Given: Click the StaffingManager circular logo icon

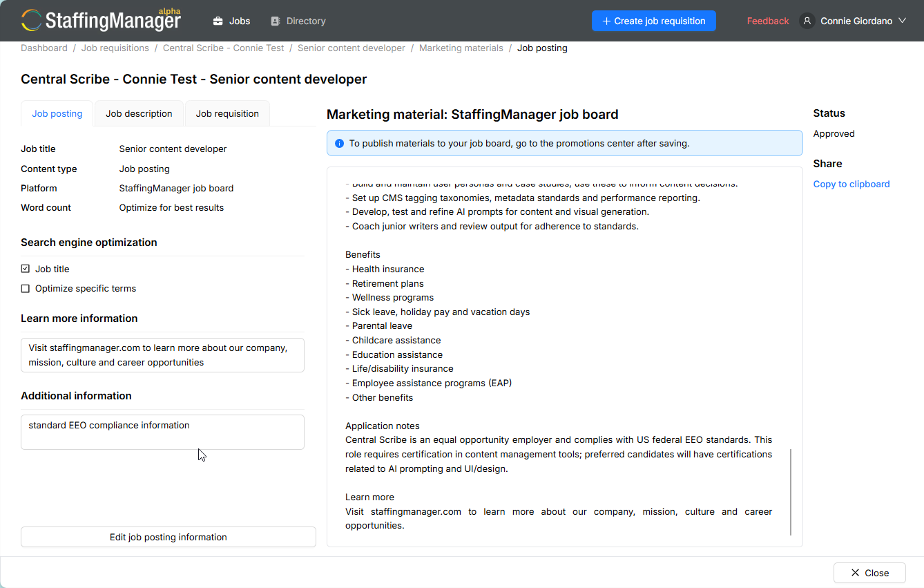Looking at the screenshot, I should (x=31, y=20).
